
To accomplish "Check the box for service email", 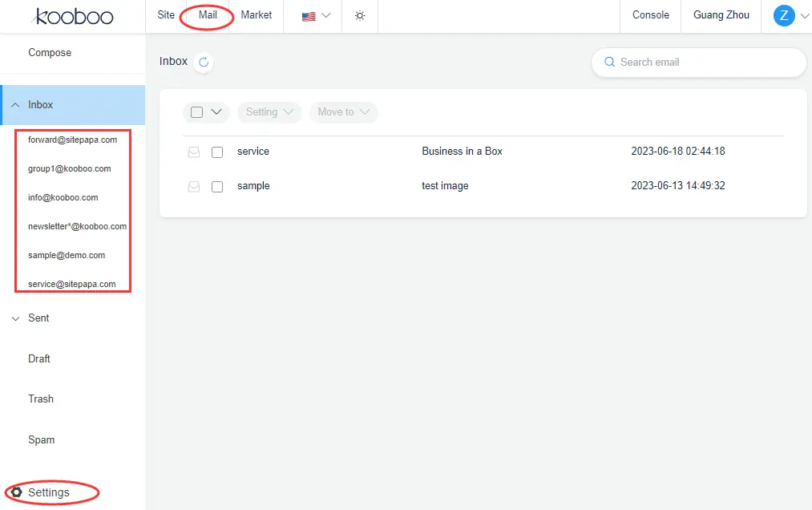I will [x=217, y=152].
